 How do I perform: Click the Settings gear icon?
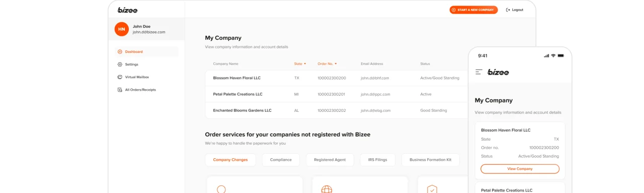pyautogui.click(x=120, y=65)
